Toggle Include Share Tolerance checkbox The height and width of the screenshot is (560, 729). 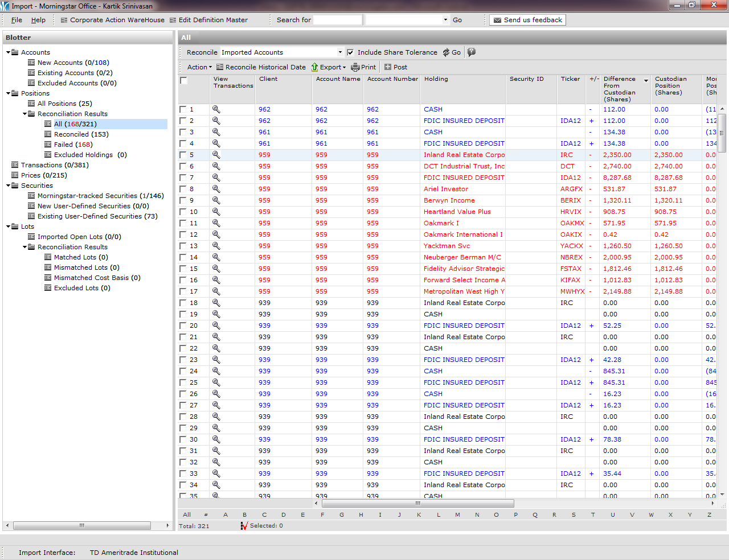(350, 52)
